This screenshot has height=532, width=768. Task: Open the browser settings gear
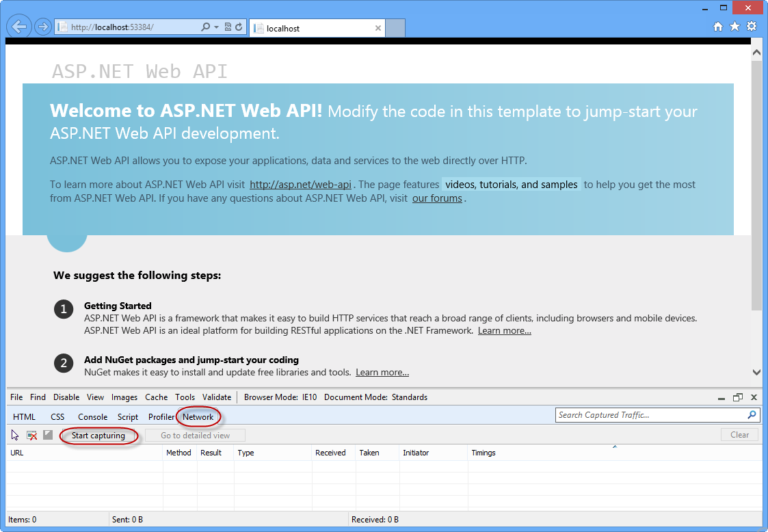751,26
